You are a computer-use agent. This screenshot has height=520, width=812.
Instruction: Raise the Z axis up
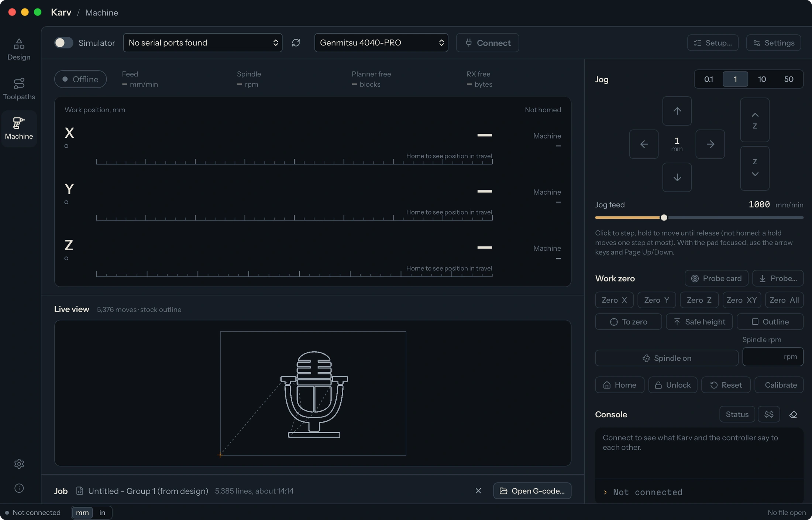pos(755,120)
